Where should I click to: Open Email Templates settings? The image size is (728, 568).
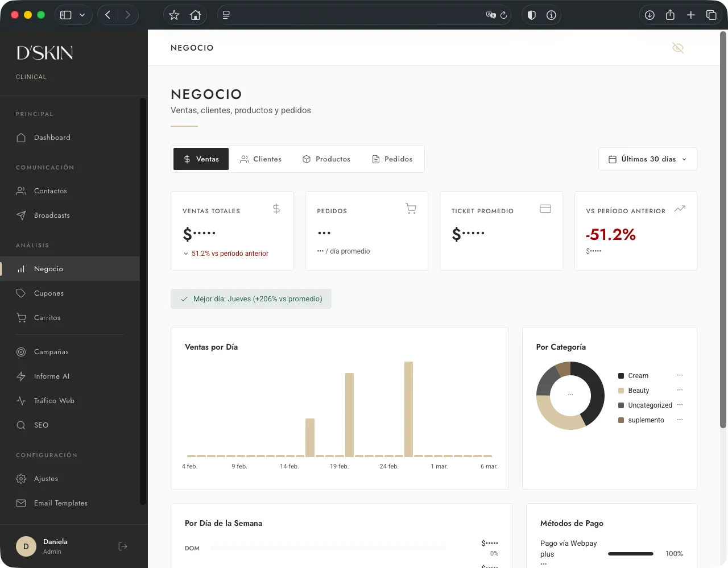(x=60, y=503)
